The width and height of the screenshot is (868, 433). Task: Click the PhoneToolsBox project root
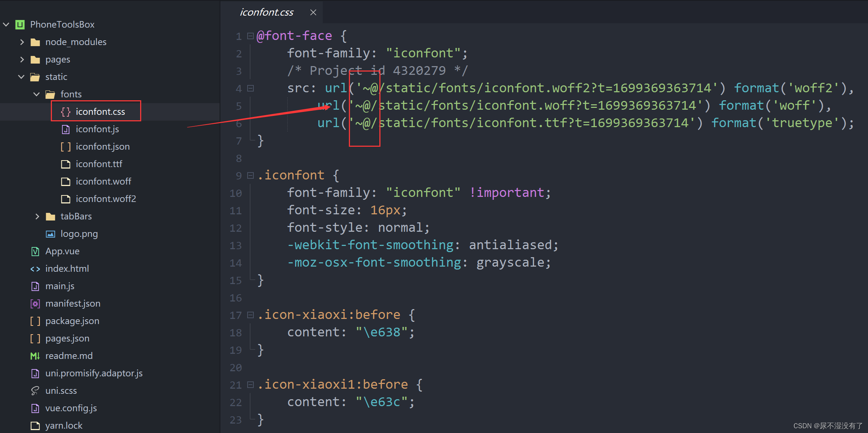click(x=63, y=25)
